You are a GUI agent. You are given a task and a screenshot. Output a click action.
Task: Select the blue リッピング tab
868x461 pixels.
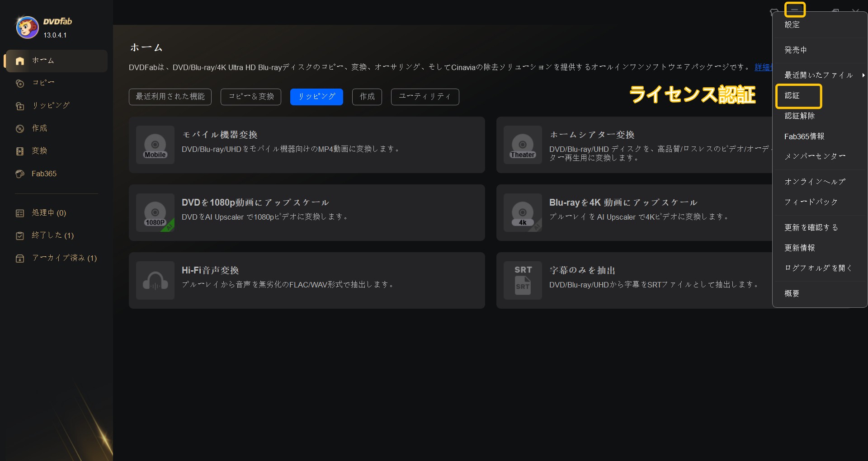click(x=316, y=97)
